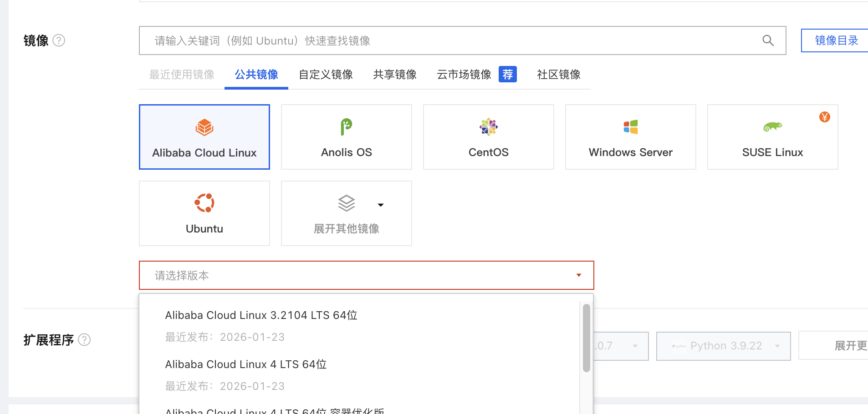Open the Python 3.9.22 dropdown

pos(723,346)
